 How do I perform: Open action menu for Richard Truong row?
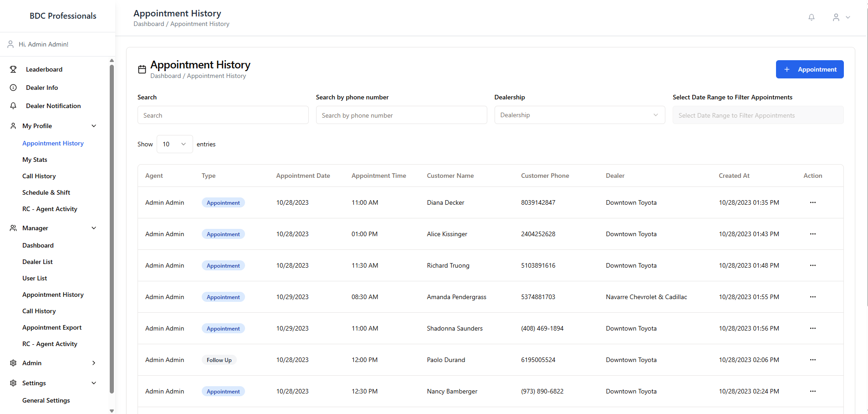pyautogui.click(x=813, y=265)
